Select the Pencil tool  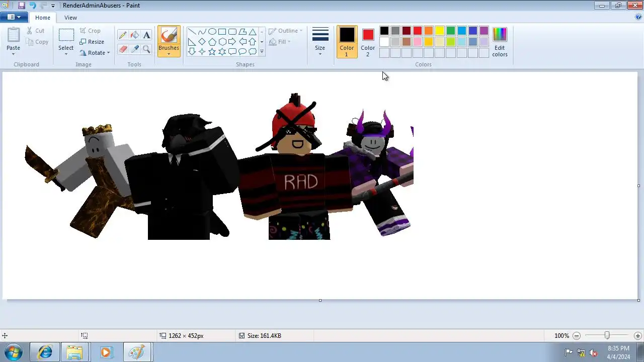(123, 35)
